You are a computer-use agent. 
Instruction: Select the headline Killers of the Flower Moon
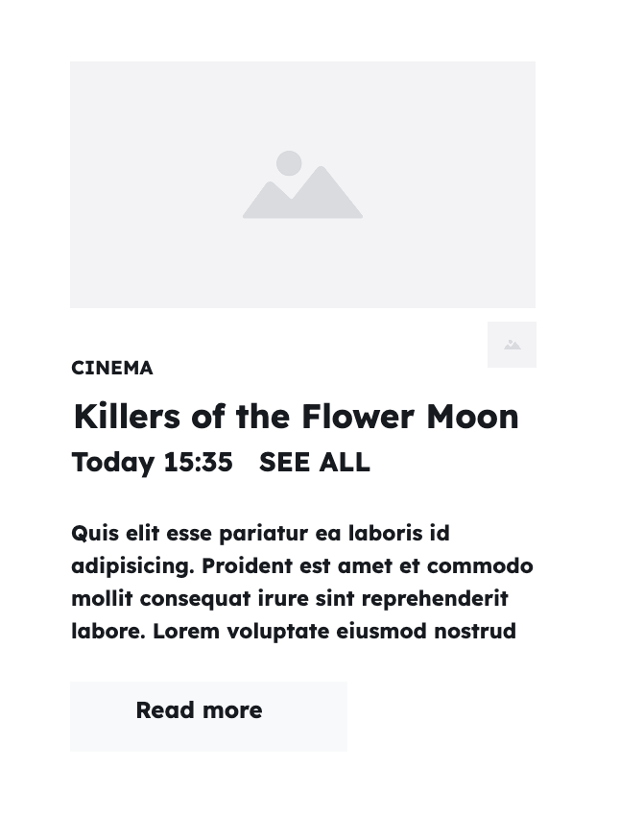[x=295, y=417]
